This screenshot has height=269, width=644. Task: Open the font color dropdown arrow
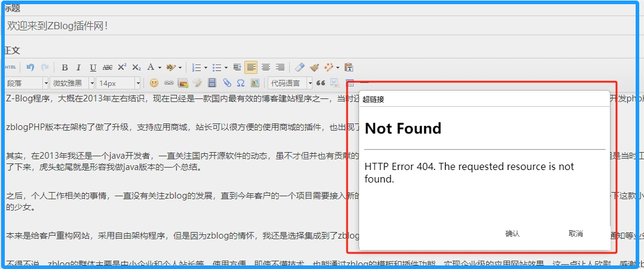[160, 67]
